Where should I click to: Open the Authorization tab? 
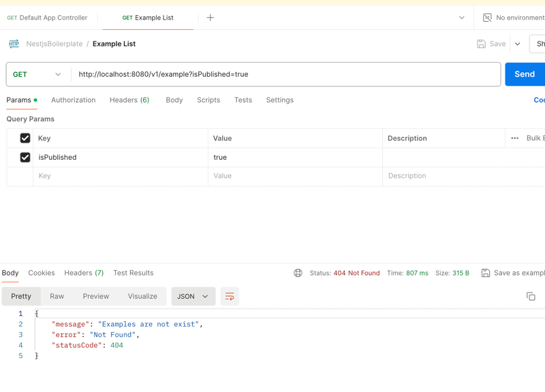(x=74, y=100)
